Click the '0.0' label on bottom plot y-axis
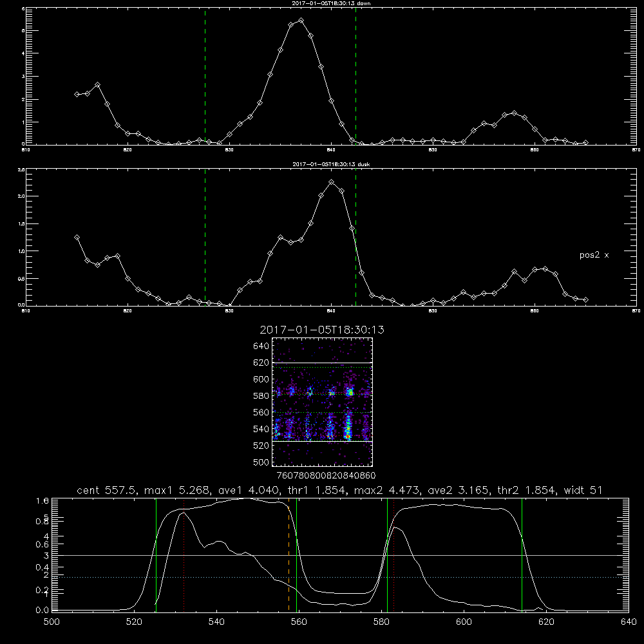The image size is (644, 644). pyautogui.click(x=43, y=611)
